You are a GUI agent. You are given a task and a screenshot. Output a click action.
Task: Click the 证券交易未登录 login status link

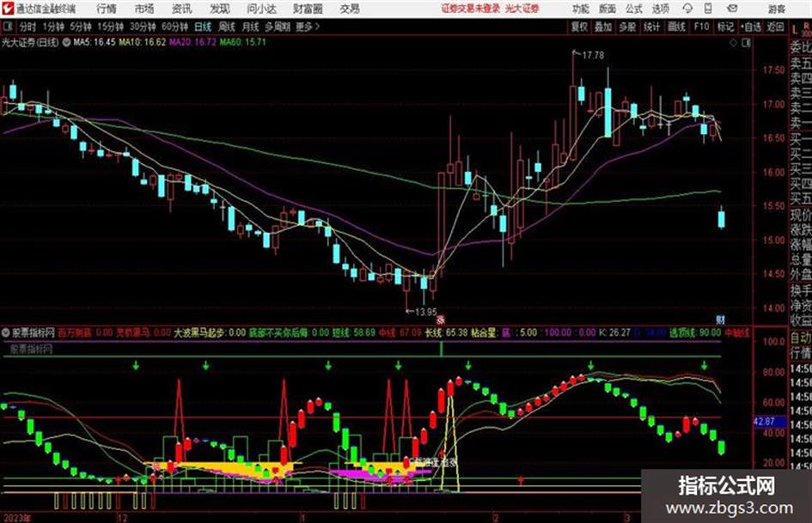coord(470,9)
